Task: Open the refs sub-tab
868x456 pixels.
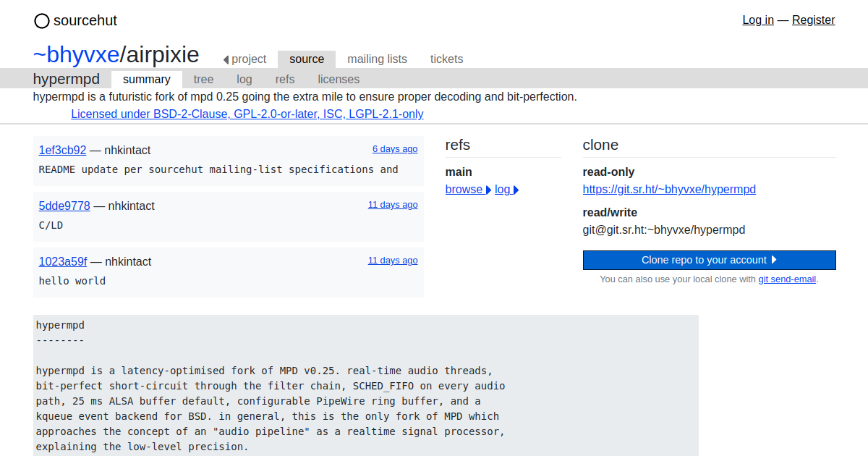Action: pos(285,80)
